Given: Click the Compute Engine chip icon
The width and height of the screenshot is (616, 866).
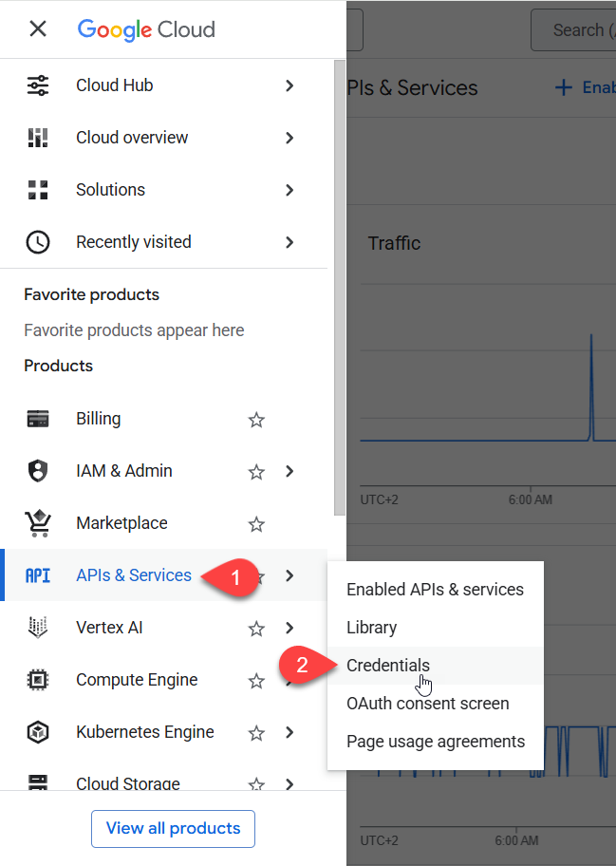Looking at the screenshot, I should pos(38,680).
